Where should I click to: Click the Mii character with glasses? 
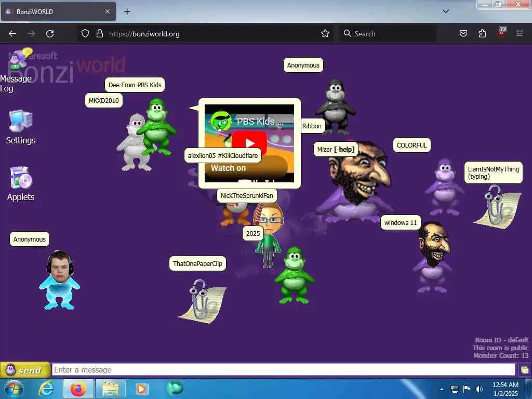point(269,236)
